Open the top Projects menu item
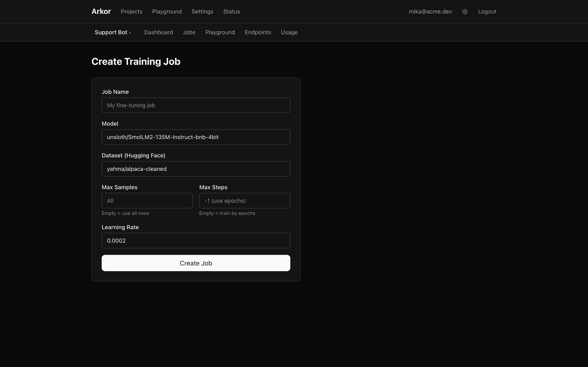Screen dimensions: 588x367 131,11
